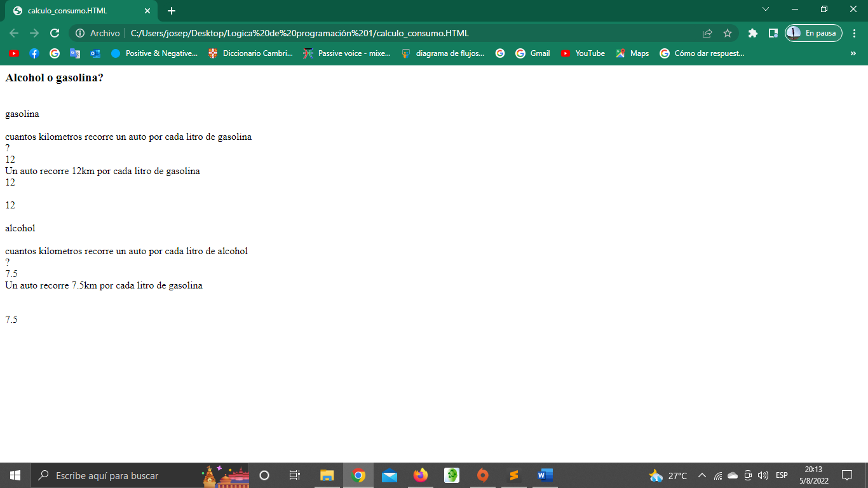Open the Chrome three-dot menu
The image size is (868, 488).
coord(854,33)
